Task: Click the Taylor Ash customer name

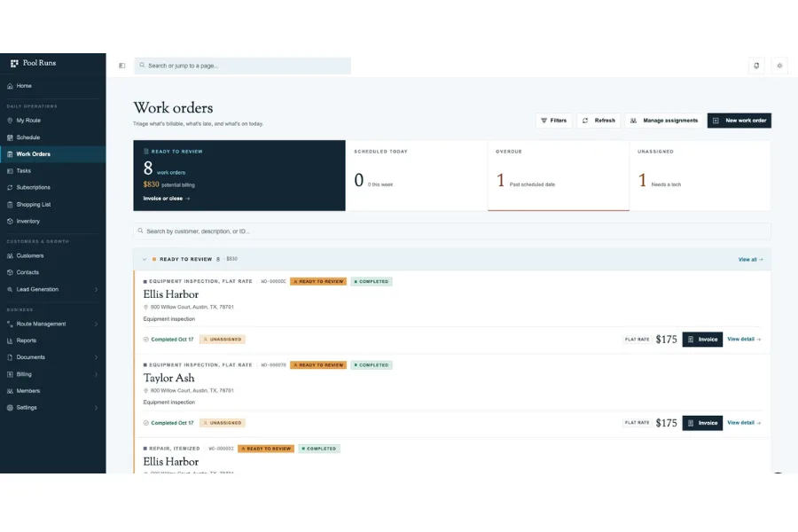Action: click(x=169, y=379)
